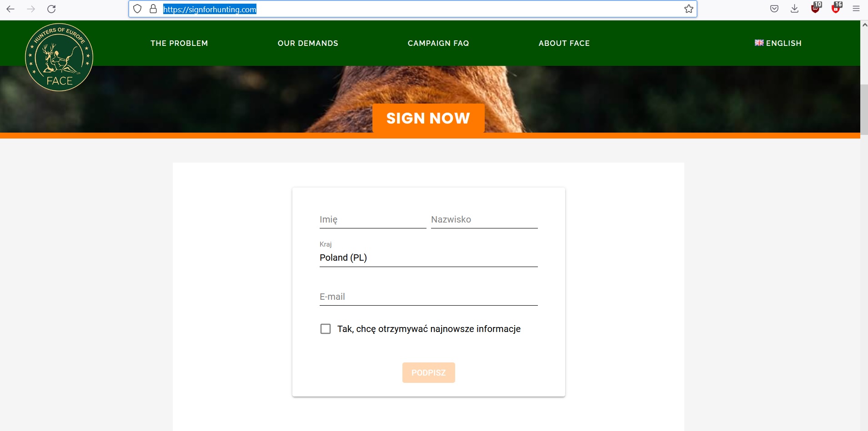Open the browser hamburger menu
Image resolution: width=868 pixels, height=431 pixels.
pos(856,9)
